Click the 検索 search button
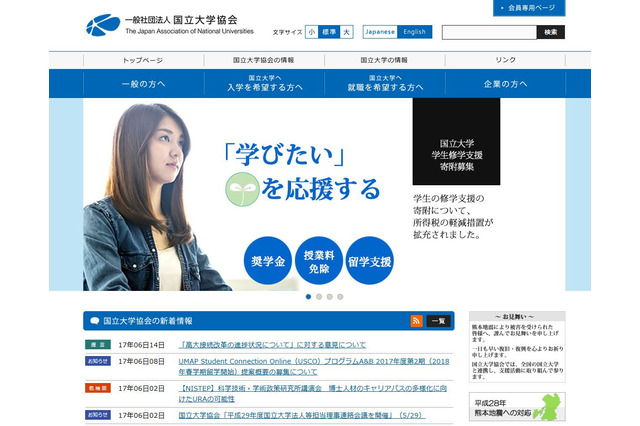 (x=551, y=32)
